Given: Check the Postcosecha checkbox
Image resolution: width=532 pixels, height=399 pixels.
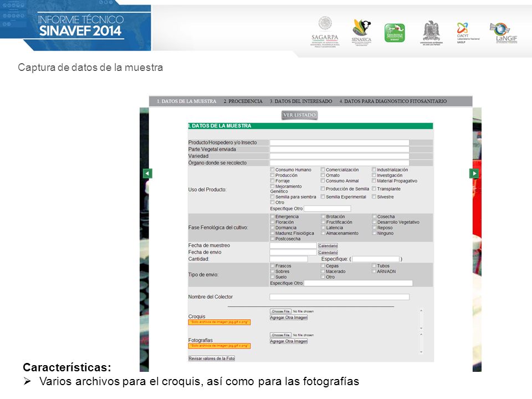Looking at the screenshot, I should click(272, 238).
